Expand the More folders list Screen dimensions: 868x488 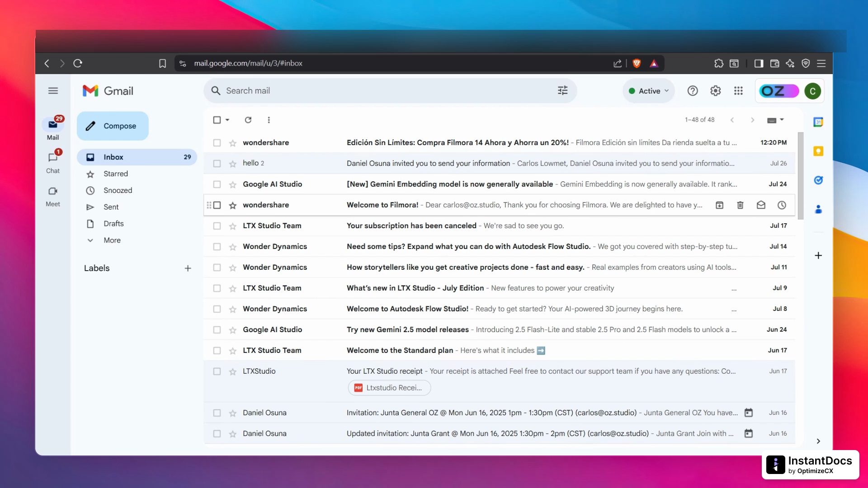pyautogui.click(x=112, y=240)
